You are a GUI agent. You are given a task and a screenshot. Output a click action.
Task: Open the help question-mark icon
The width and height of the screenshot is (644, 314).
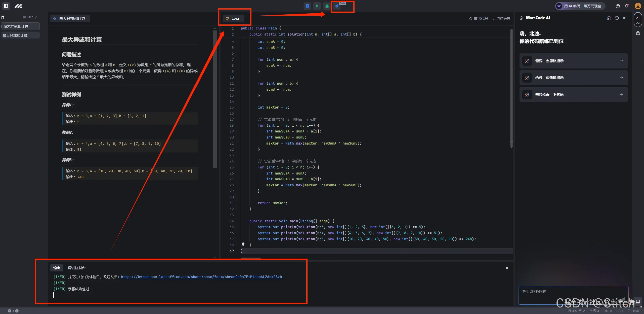point(618,6)
